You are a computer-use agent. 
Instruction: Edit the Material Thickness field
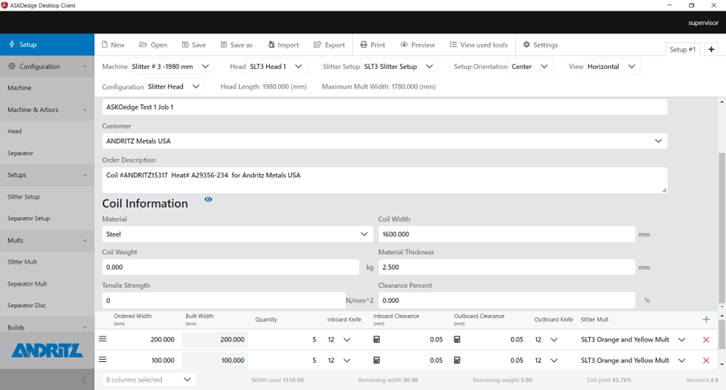point(507,267)
